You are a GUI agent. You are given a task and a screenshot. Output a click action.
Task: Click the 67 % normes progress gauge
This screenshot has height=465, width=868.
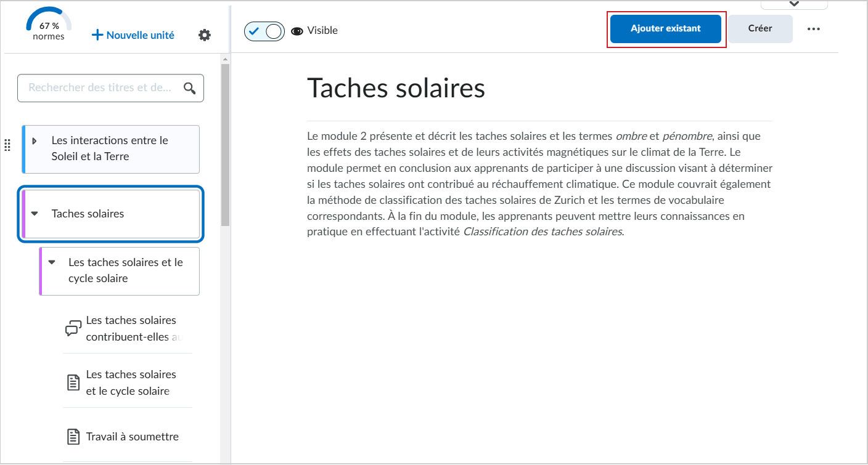pyautogui.click(x=49, y=25)
